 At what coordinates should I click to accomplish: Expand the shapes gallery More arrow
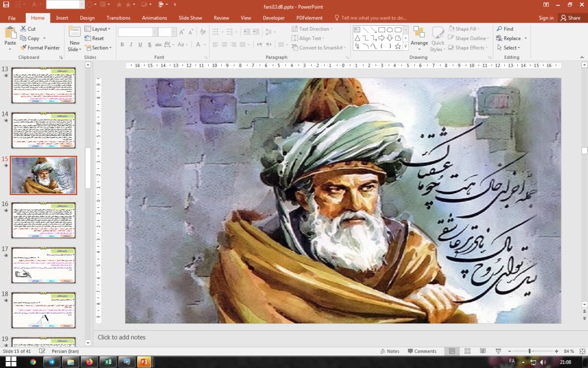(406, 46)
